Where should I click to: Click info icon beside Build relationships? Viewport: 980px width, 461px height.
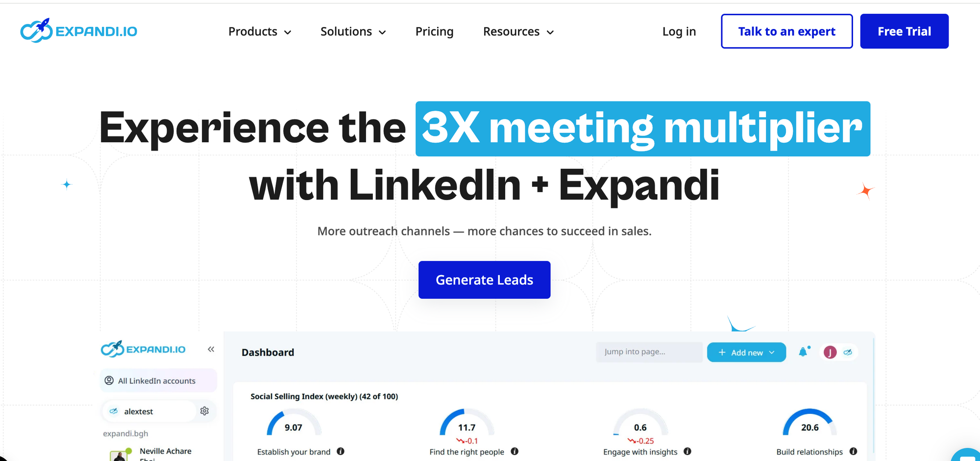tap(853, 451)
